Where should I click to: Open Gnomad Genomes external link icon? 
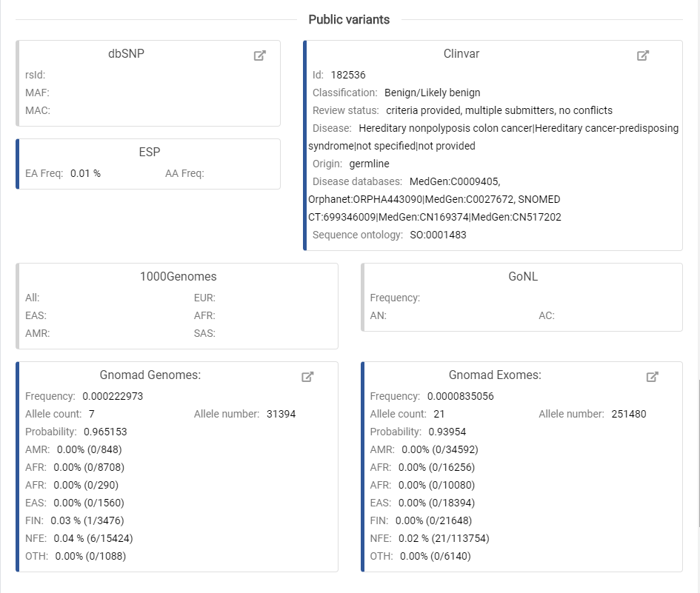click(307, 377)
